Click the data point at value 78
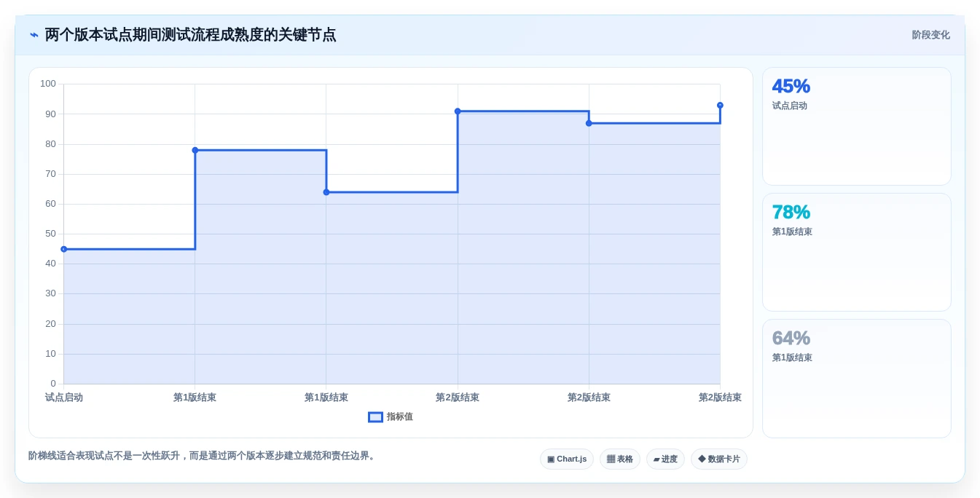This screenshot has width=980, height=498. pyautogui.click(x=195, y=150)
